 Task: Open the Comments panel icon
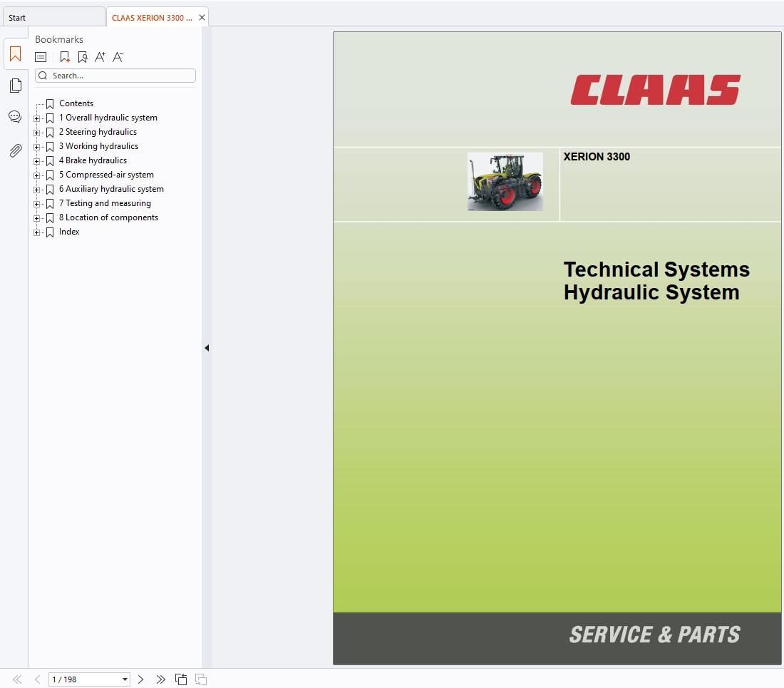pos(15,117)
